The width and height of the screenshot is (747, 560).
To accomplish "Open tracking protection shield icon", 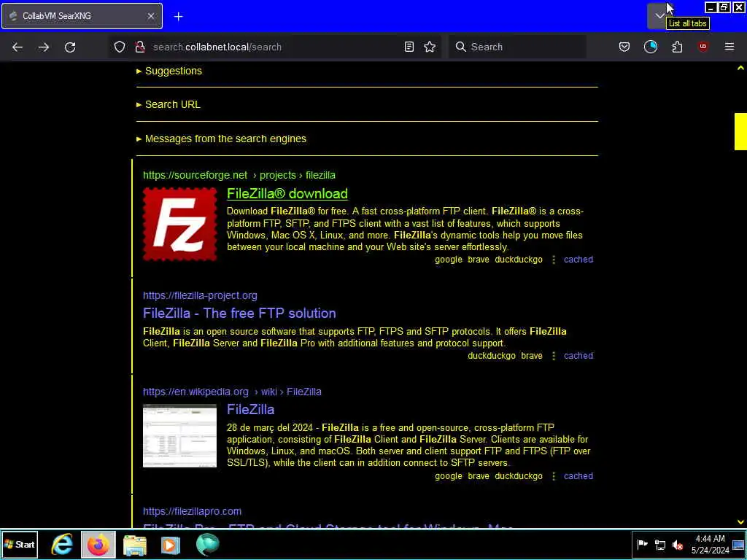I will (119, 47).
